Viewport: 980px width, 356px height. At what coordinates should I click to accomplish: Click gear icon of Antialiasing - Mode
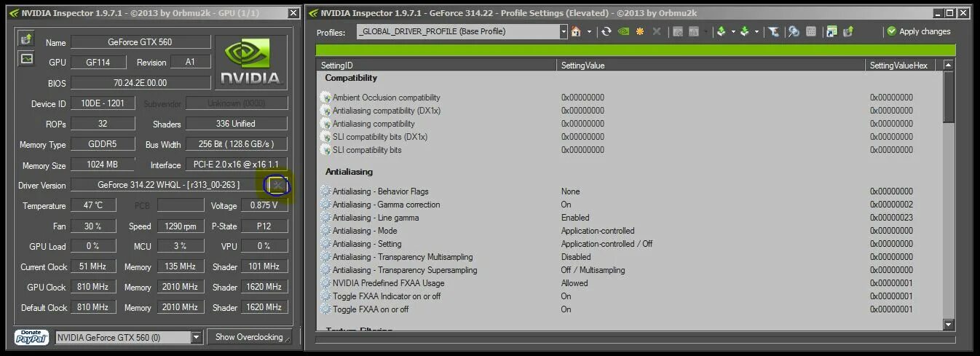(325, 231)
